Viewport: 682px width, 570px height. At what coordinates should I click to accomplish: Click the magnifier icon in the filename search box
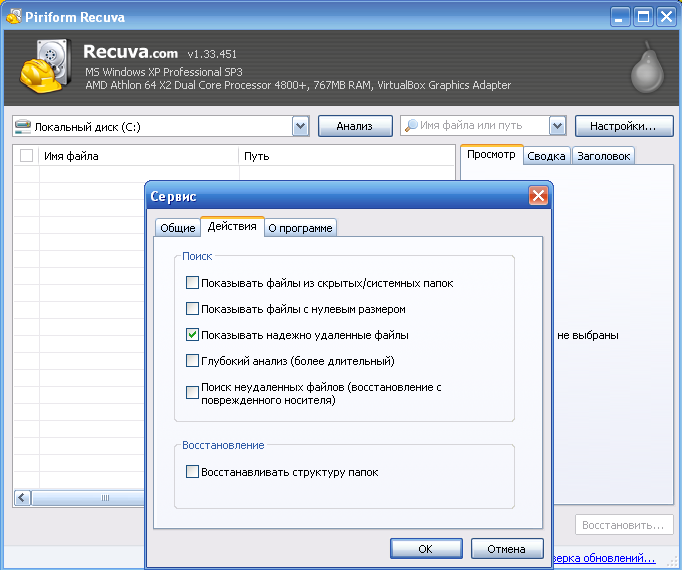[411, 126]
